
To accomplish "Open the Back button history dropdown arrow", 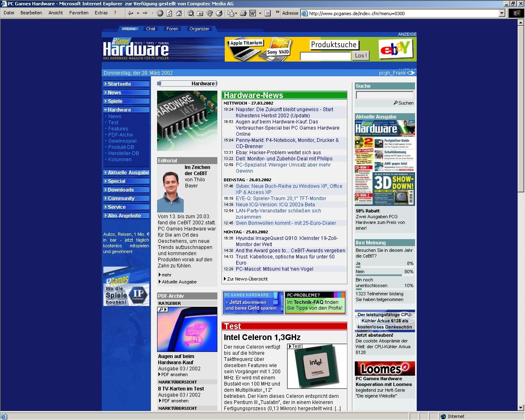I will point(138,13).
